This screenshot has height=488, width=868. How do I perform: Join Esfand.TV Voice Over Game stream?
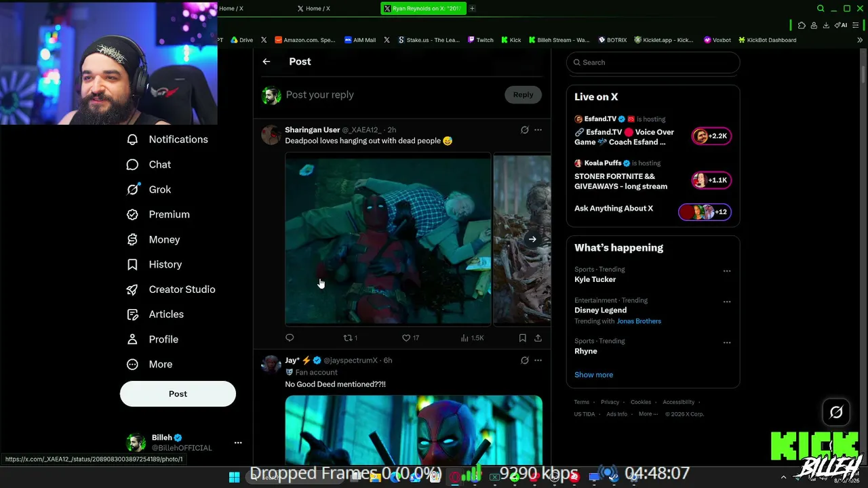652,130
